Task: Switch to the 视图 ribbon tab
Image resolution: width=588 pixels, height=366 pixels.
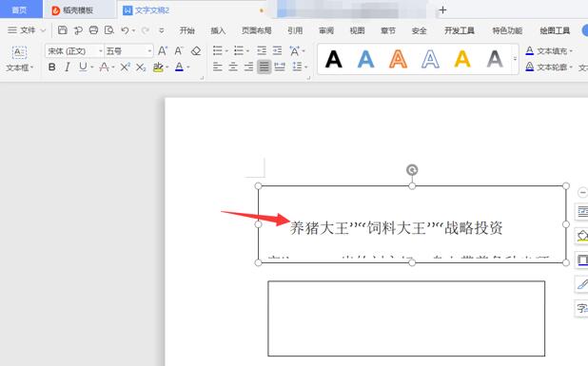Action: (x=357, y=30)
